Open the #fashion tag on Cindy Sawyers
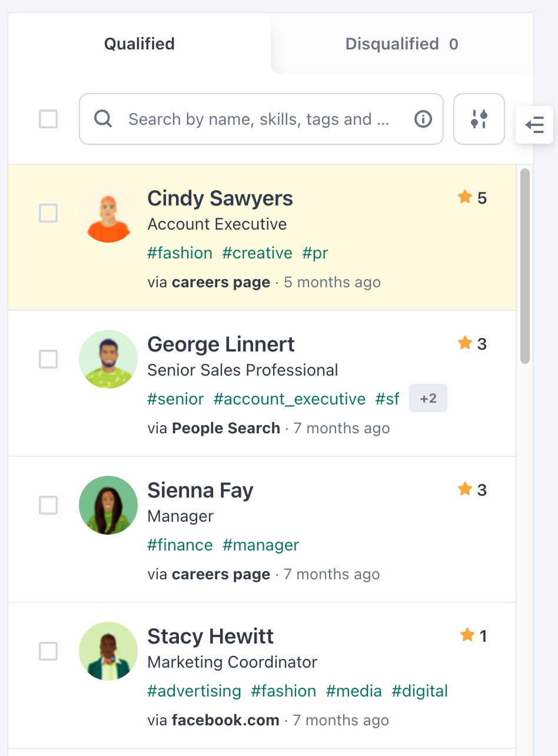 [x=180, y=253]
